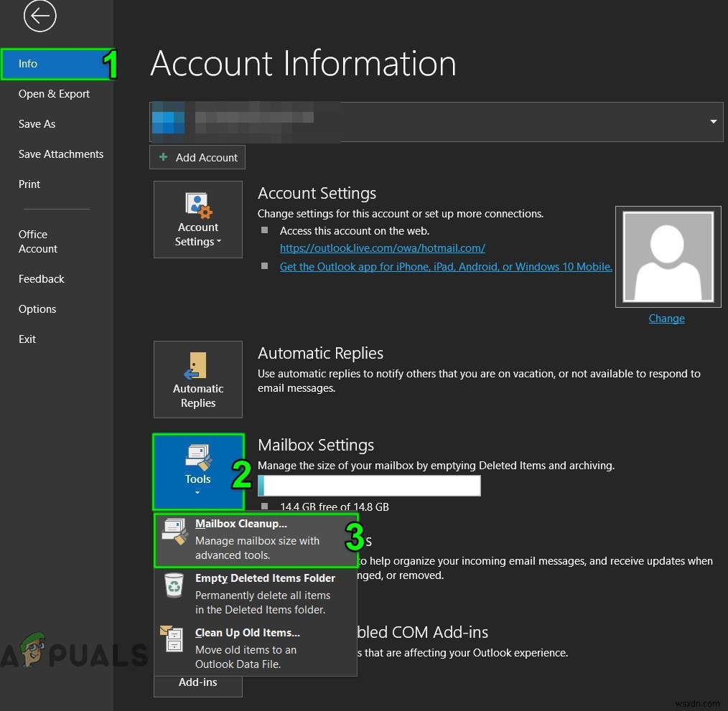728x711 pixels.
Task: Click the Add Account button
Action: (197, 157)
